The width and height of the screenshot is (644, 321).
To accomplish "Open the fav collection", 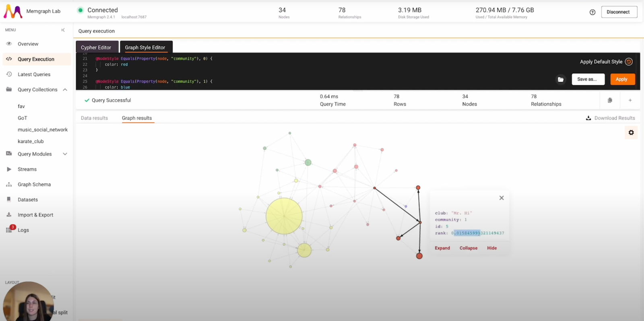I will tap(21, 106).
